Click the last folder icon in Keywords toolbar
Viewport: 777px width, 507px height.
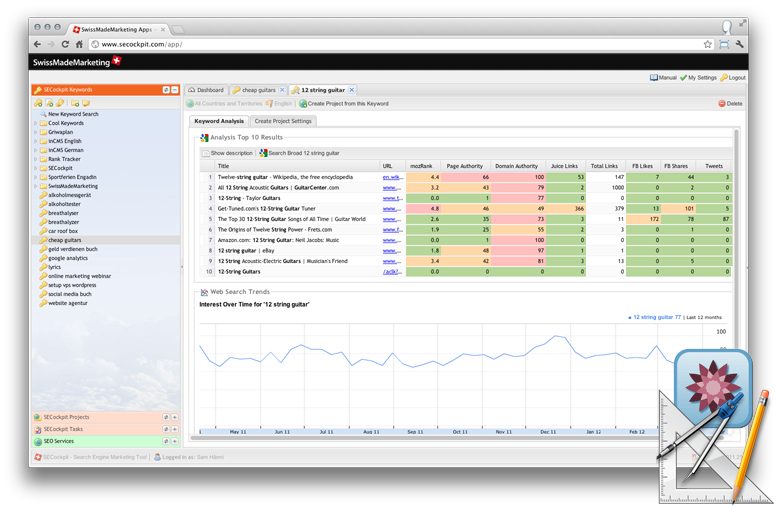click(86, 103)
